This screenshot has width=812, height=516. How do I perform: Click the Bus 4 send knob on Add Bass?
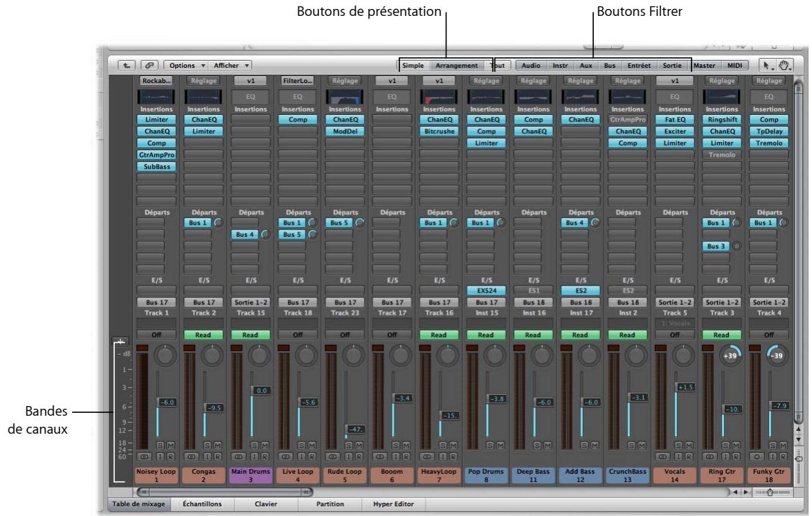click(x=595, y=223)
